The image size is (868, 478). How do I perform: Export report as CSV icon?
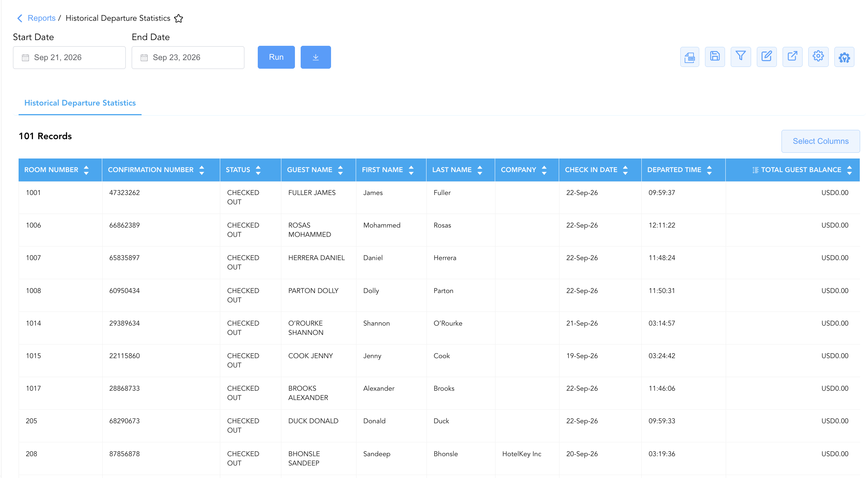coord(690,57)
